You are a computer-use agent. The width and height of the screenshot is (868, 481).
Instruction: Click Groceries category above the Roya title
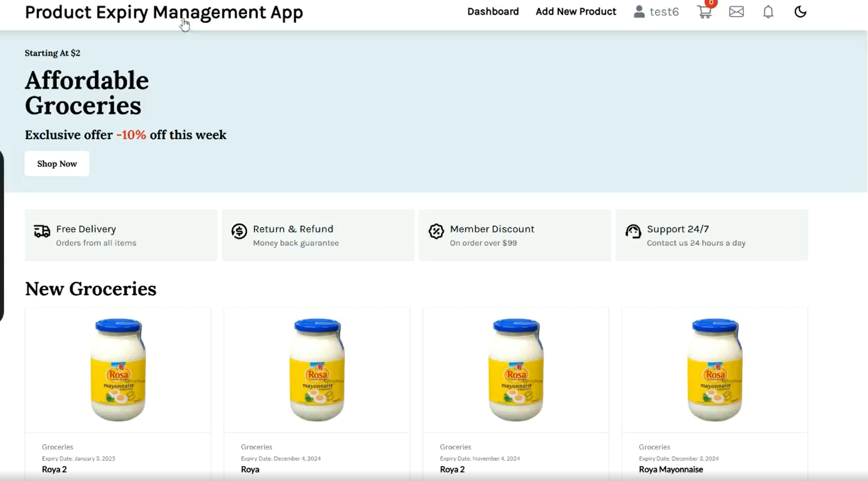[x=256, y=447]
